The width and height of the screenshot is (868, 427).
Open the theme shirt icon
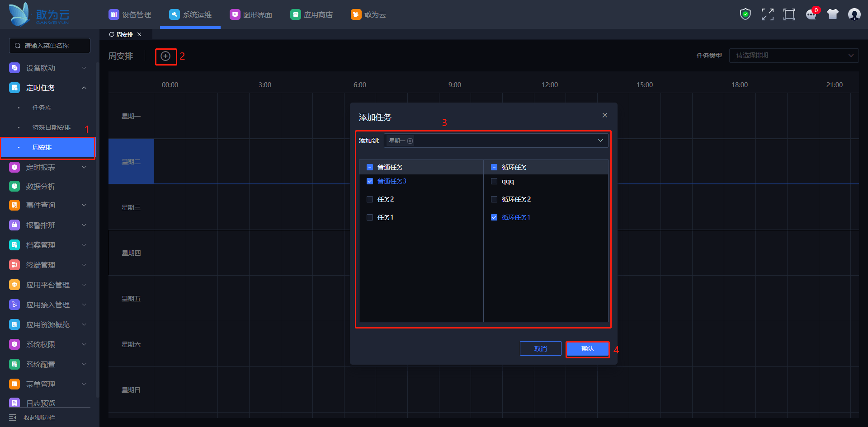[x=832, y=14]
